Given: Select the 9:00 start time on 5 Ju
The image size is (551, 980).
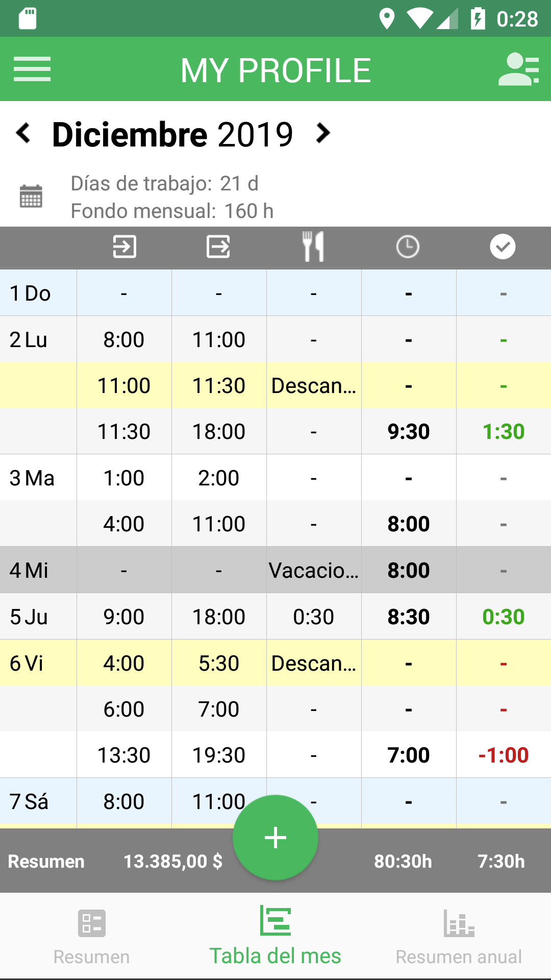Looking at the screenshot, I should click(x=124, y=617).
